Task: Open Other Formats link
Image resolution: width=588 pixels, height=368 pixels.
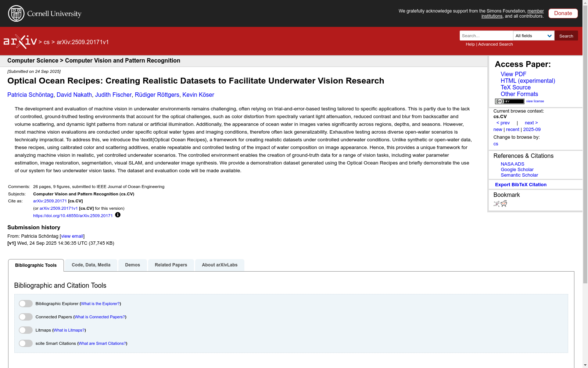Action: (x=519, y=94)
